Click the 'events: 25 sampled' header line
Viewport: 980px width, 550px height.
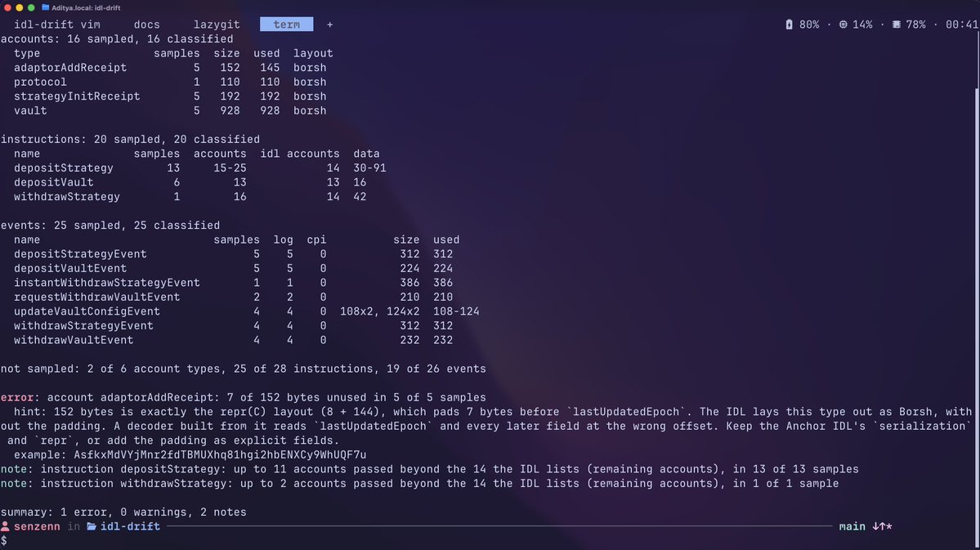[x=110, y=226]
